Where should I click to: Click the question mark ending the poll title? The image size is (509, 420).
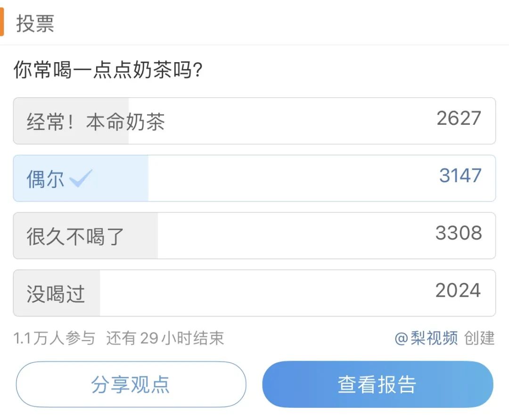[x=198, y=72]
